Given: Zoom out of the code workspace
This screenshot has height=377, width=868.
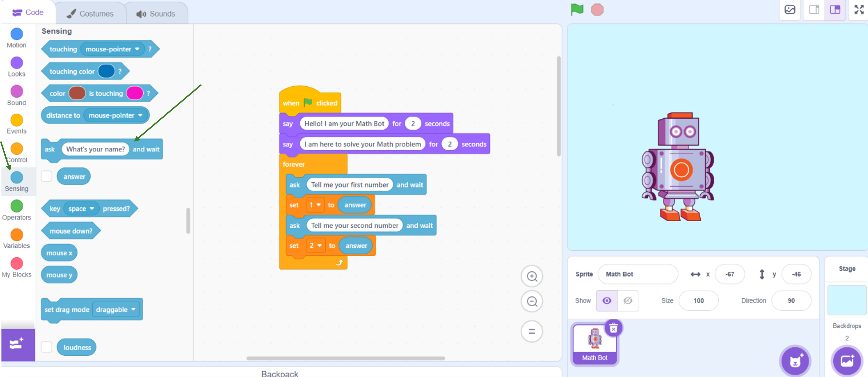Looking at the screenshot, I should coord(532,301).
